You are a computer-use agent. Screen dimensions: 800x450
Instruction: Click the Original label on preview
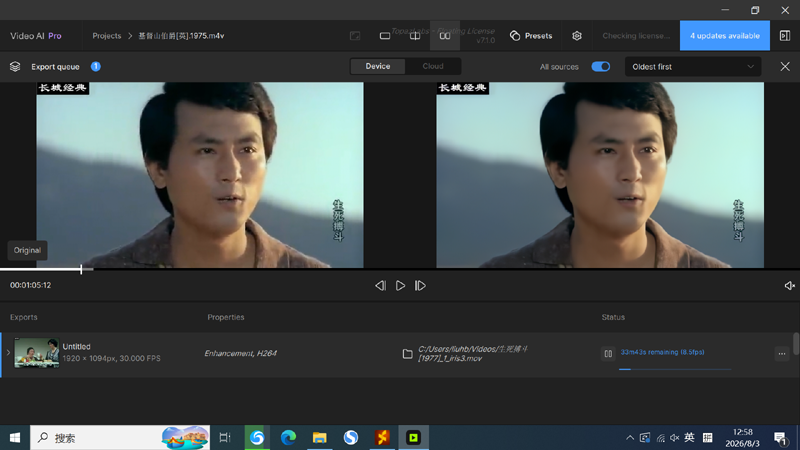pos(27,250)
